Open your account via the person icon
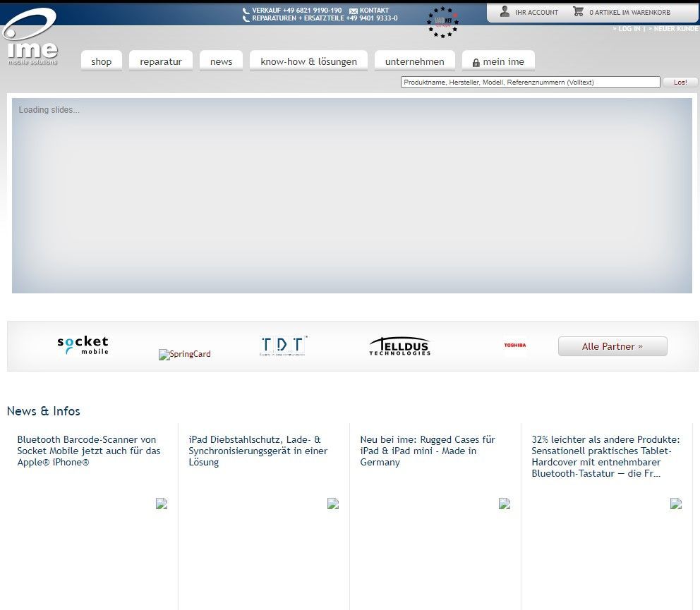The height and width of the screenshot is (610, 700). [x=505, y=11]
